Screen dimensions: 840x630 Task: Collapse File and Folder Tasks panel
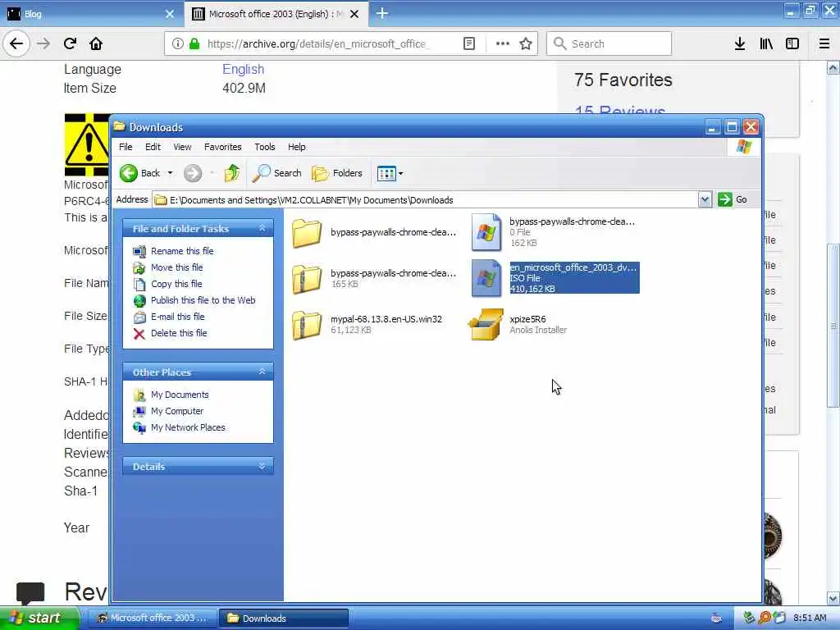coord(262,228)
